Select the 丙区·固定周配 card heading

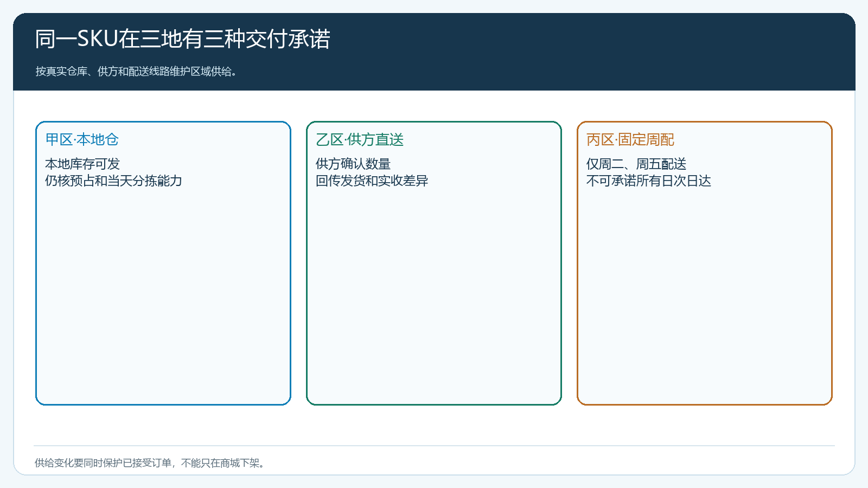click(630, 140)
